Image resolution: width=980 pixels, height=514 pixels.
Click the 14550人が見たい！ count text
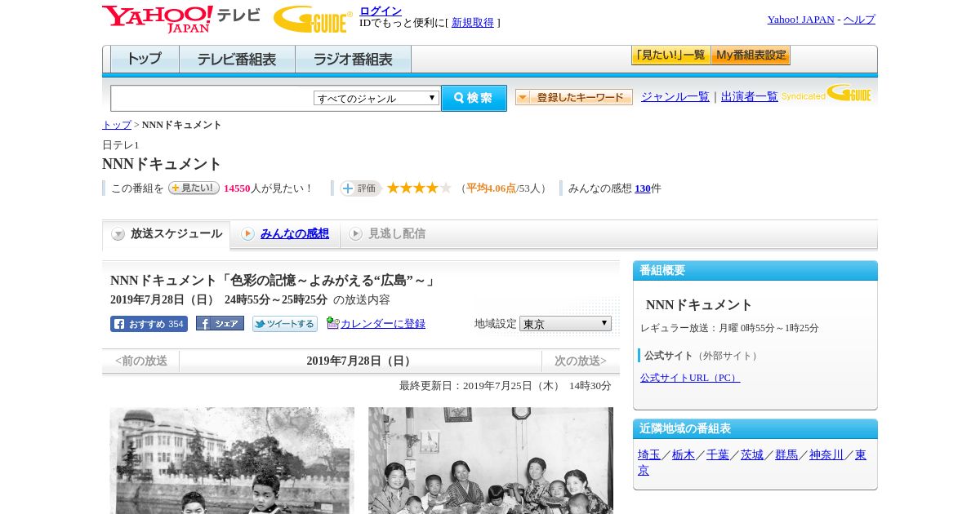[268, 188]
